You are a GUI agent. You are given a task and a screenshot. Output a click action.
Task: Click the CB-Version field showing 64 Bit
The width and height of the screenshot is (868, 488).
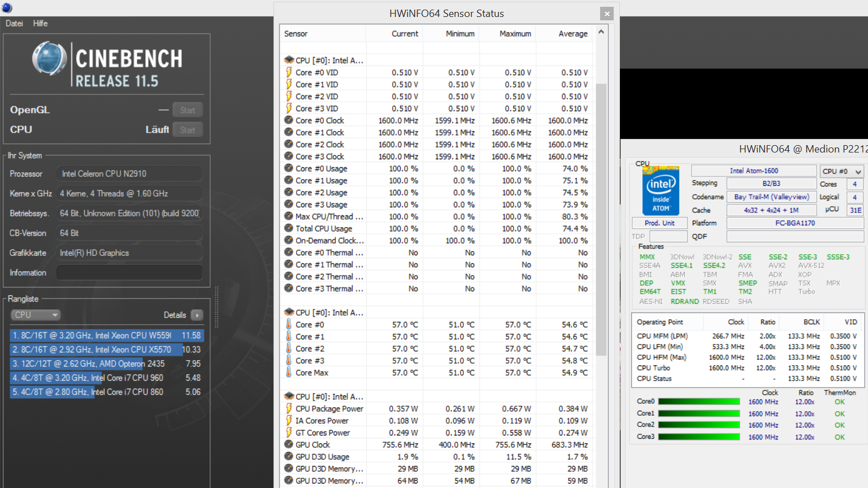pyautogui.click(x=129, y=233)
